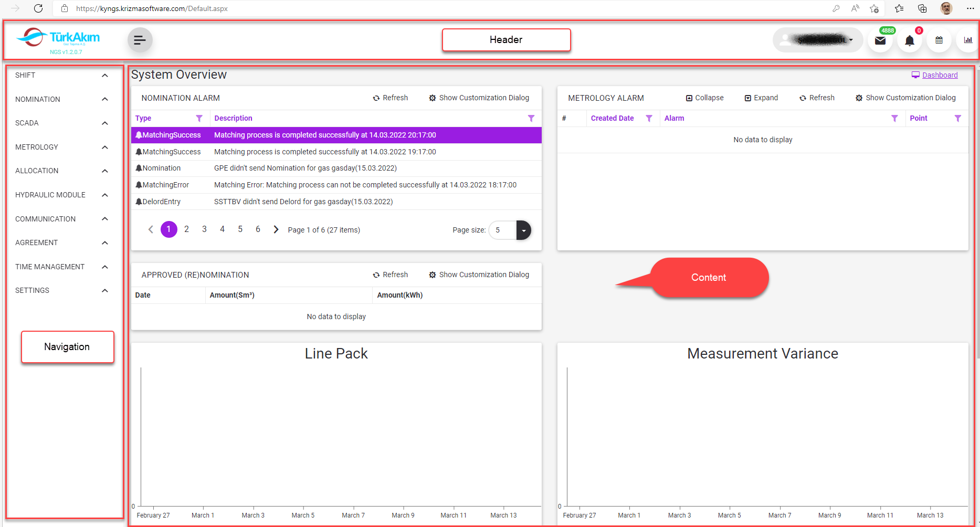The height and width of the screenshot is (527, 980).
Task: Go to page 3 of alarms
Action: click(204, 229)
